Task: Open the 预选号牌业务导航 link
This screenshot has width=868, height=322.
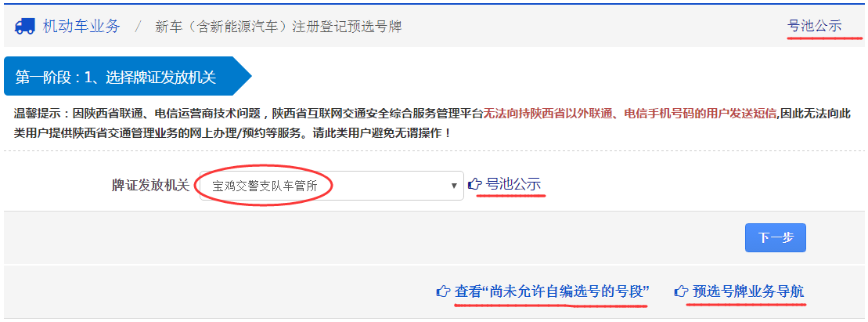Action: point(748,291)
